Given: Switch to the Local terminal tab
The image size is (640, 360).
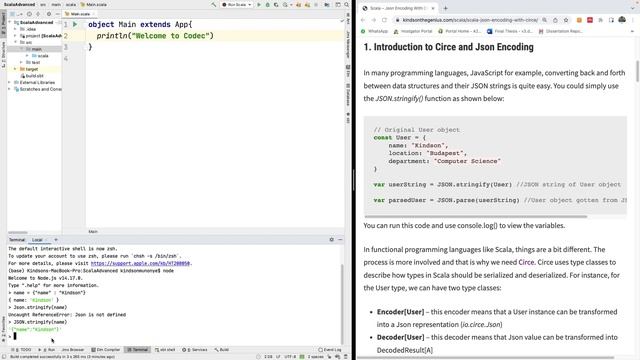Looking at the screenshot, I should point(37,240).
